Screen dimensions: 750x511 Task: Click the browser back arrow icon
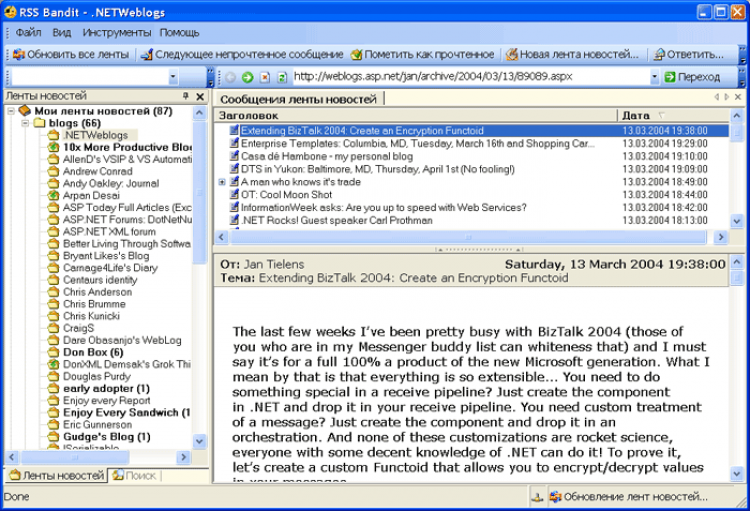coord(231,77)
